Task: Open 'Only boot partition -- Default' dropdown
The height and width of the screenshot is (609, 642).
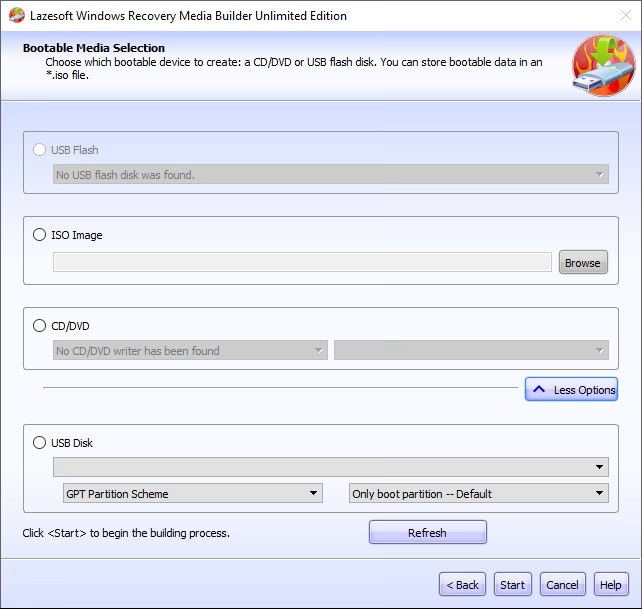Action: pyautogui.click(x=479, y=493)
